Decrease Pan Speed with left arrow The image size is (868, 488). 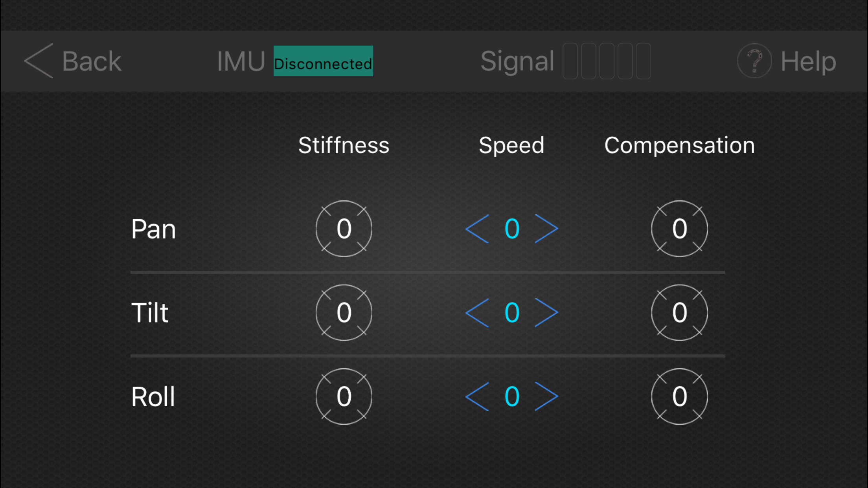coord(477,229)
